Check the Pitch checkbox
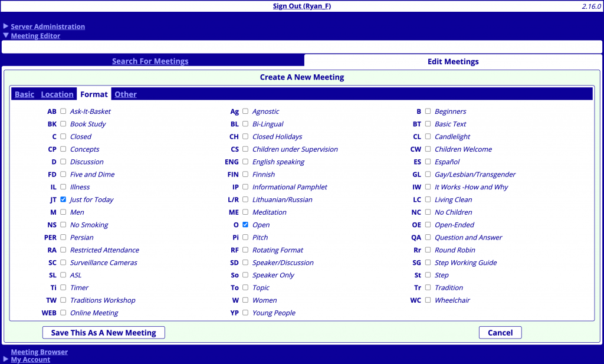This screenshot has height=364, width=604. pyautogui.click(x=245, y=237)
